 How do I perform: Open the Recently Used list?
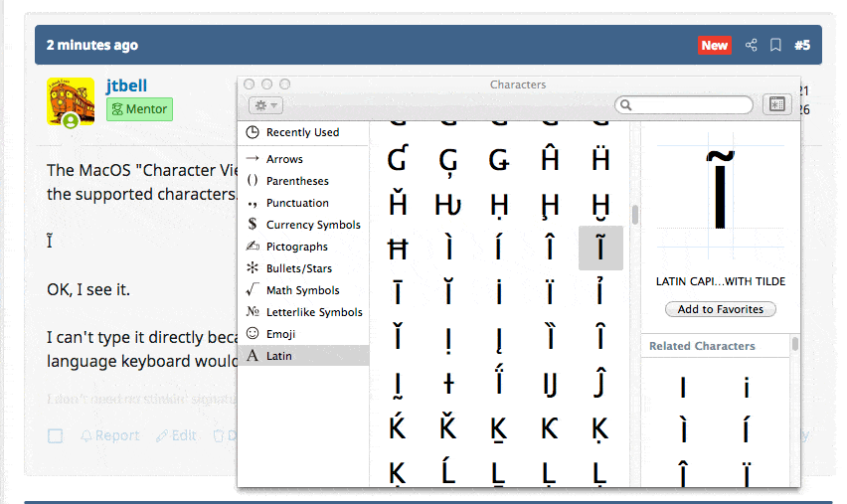click(x=302, y=132)
